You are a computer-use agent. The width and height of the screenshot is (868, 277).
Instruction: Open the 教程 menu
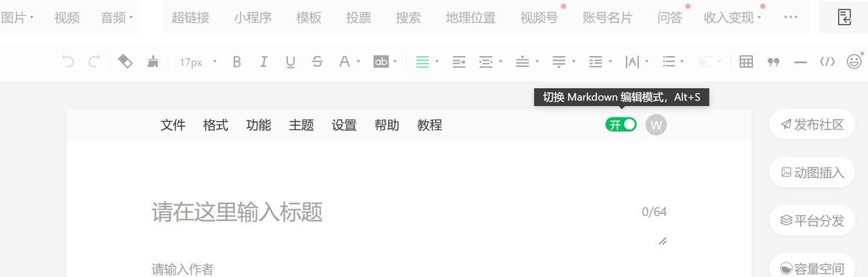pos(429,125)
